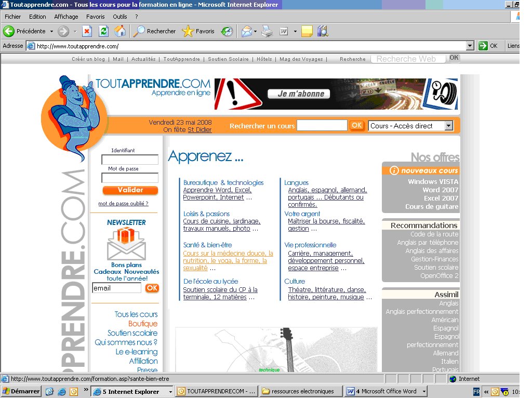Click the page icon beside address URL
The image size is (532, 398).
click(x=31, y=46)
